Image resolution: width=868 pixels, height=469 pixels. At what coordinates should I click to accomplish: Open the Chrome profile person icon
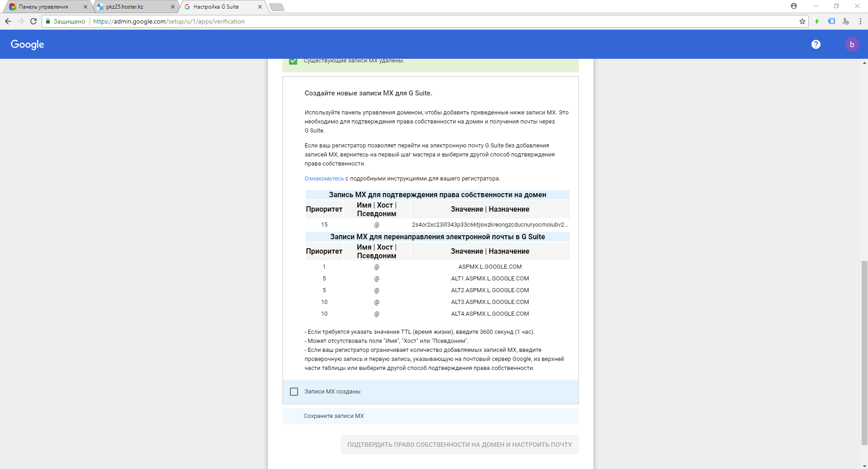pos(794,6)
